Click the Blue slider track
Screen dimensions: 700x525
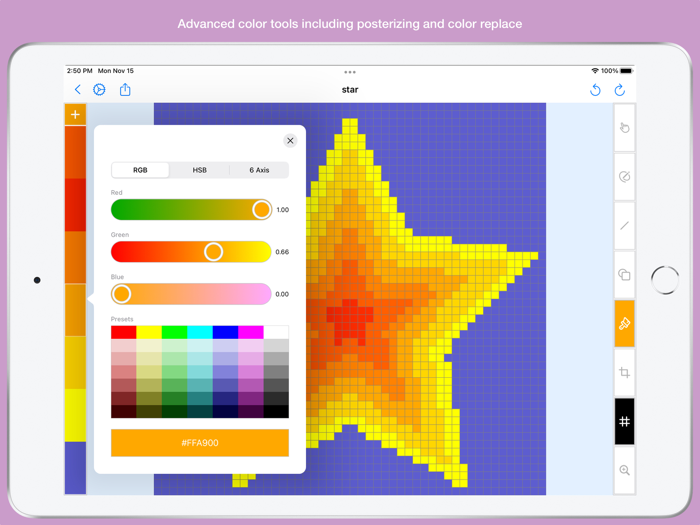[191, 294]
